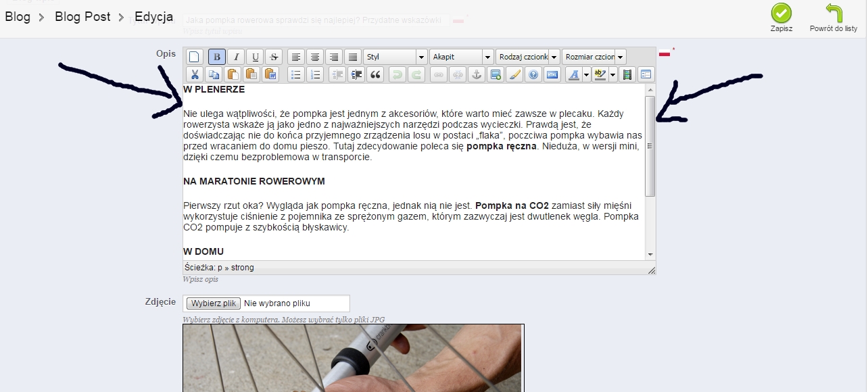868x392 pixels.
Task: Align text left
Action: pyautogui.click(x=296, y=57)
